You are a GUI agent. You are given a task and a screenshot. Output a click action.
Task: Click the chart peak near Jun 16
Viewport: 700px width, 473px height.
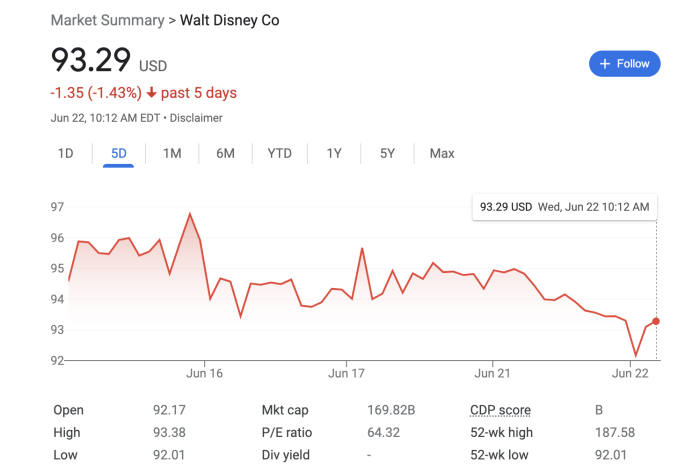click(189, 214)
